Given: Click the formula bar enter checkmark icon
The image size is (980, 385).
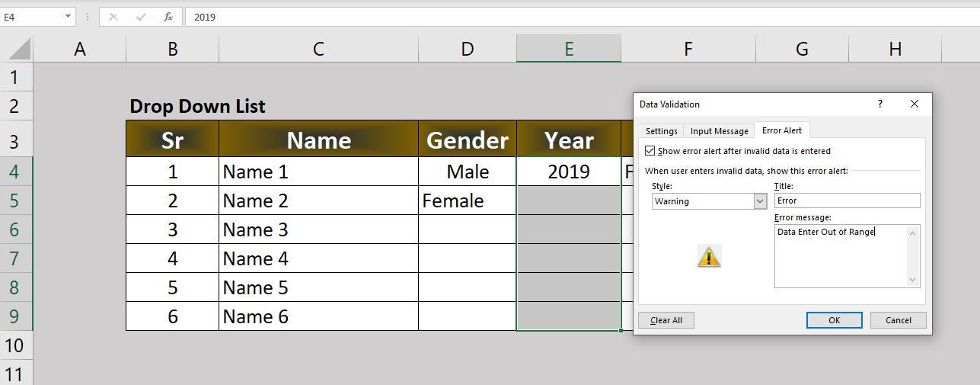Looking at the screenshot, I should [141, 17].
